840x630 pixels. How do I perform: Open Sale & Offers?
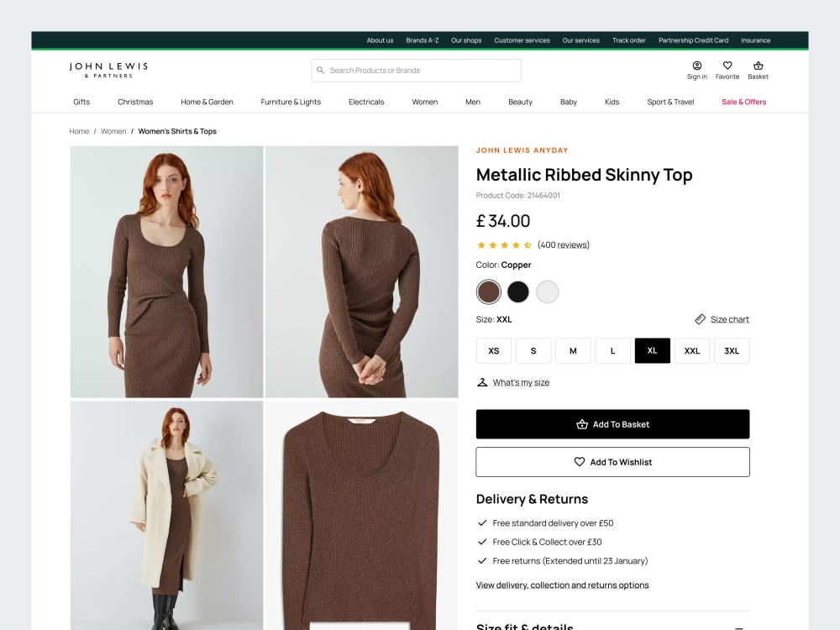[x=743, y=102]
